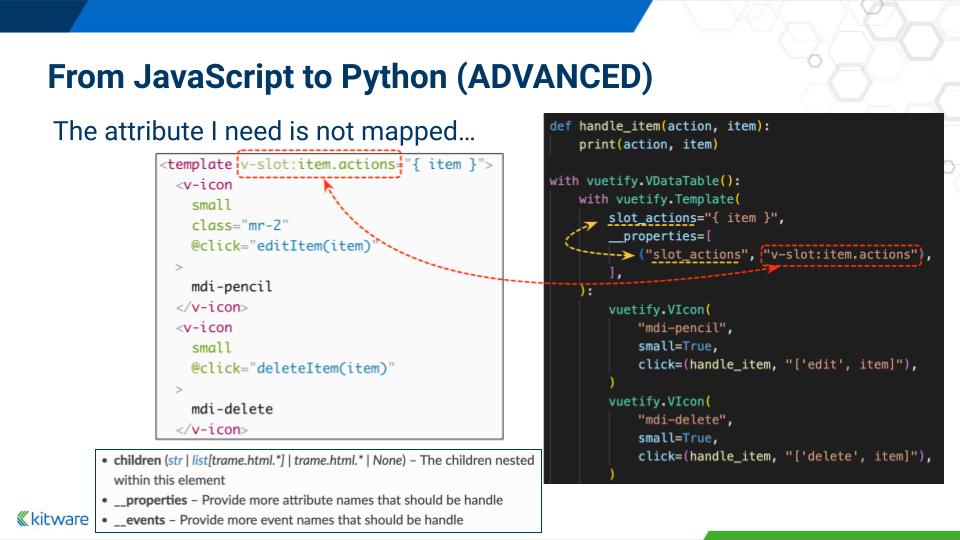Click the 'children' parameter in the documentation box
960x540 pixels.
(x=137, y=460)
